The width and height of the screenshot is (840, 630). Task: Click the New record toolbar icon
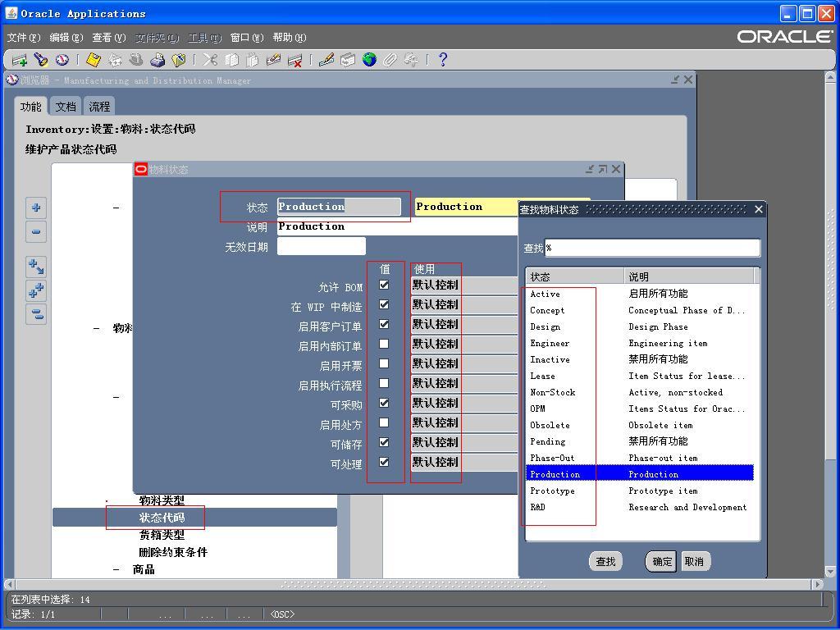click(20, 60)
